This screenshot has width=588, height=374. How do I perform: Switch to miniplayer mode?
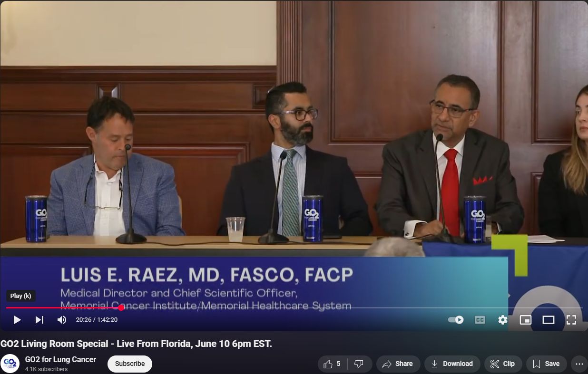tap(526, 320)
